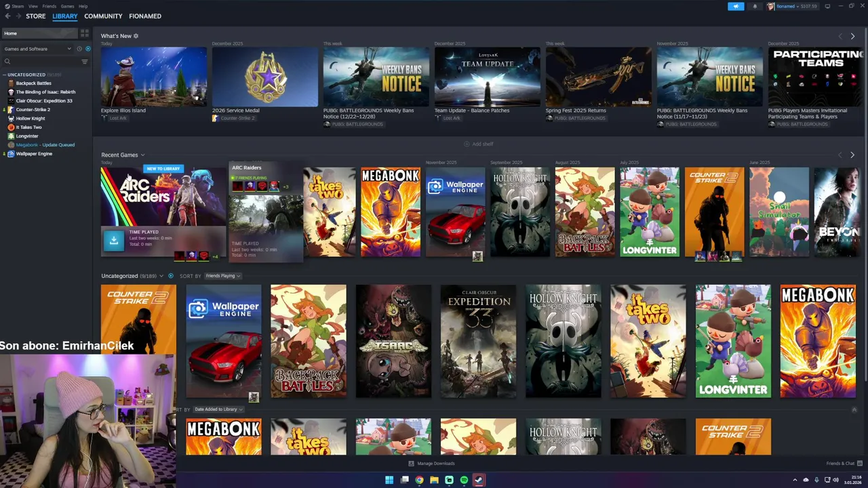Change the Friends Playing sort dropdown
868x488 pixels.
[222, 276]
